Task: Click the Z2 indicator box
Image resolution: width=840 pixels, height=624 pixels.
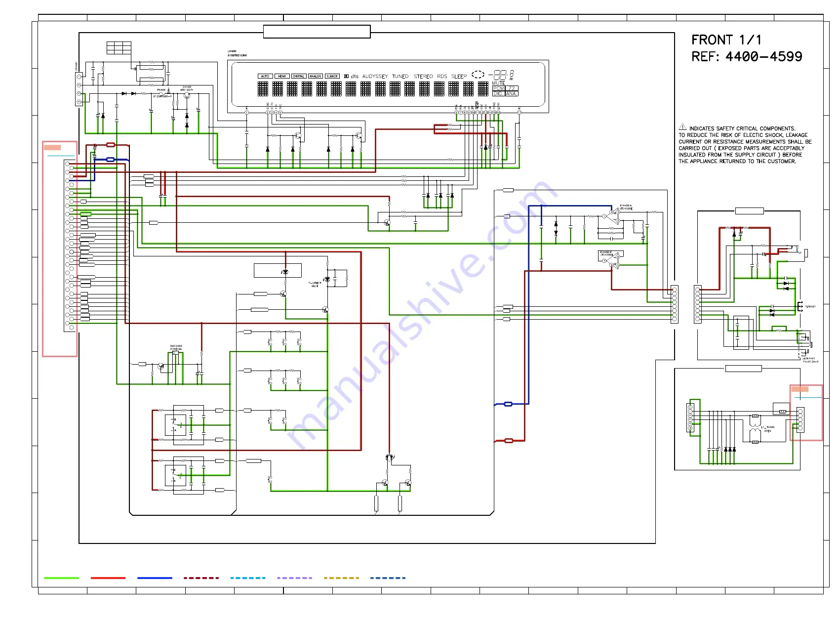Action: [512, 88]
